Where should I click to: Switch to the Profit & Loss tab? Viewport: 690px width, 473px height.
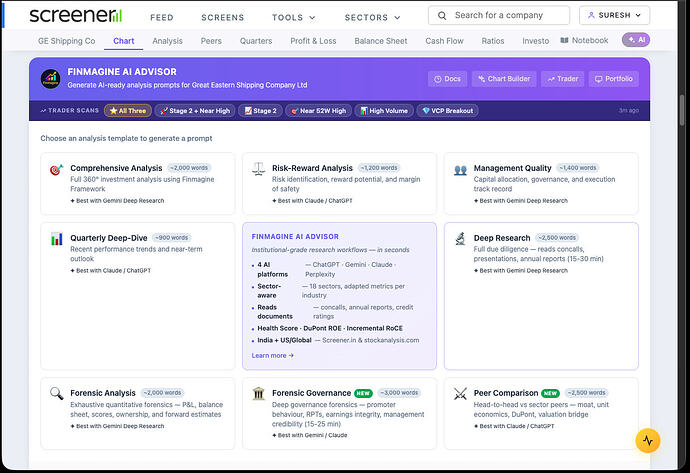pos(313,41)
